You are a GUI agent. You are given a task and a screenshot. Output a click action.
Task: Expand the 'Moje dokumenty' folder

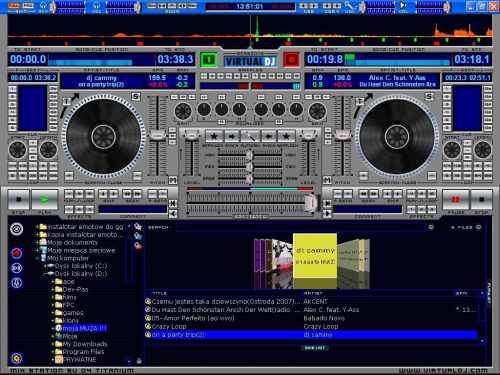pos(37,242)
